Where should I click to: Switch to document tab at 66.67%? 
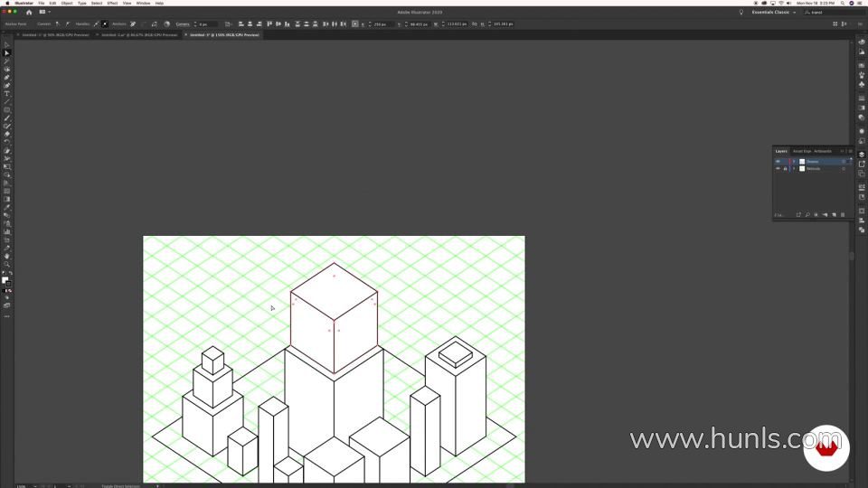pos(138,35)
